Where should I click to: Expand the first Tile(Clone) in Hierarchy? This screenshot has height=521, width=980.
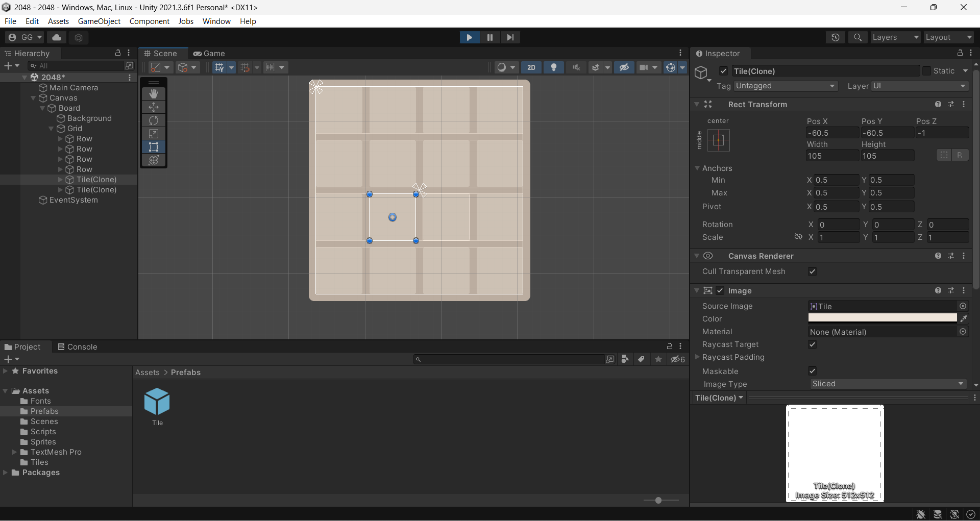point(60,180)
